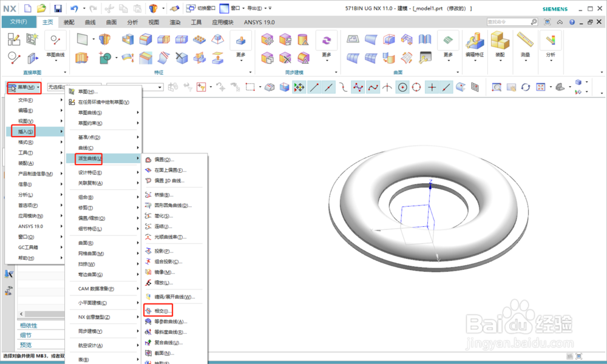Click the 装配 yellow blocks button
The image size is (607, 364).
[500, 47]
